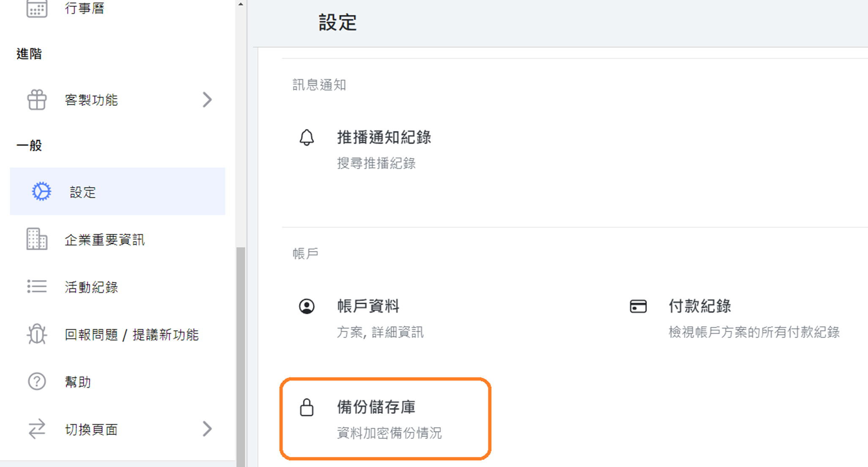This screenshot has height=467, width=868.
Task: Click the gift icon for 客製功能
Action: click(37, 100)
